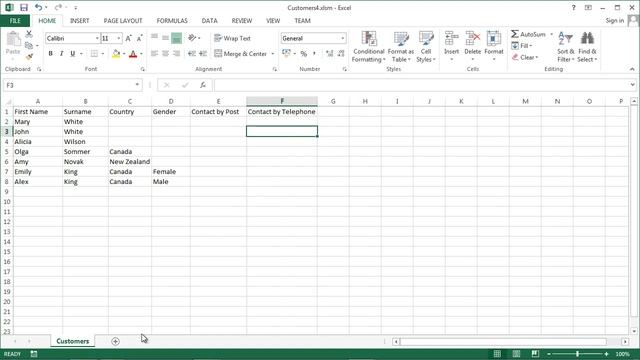Toggle Middle Align in Alignment group
Image resolution: width=640 pixels, height=360 pixels.
(x=165, y=38)
